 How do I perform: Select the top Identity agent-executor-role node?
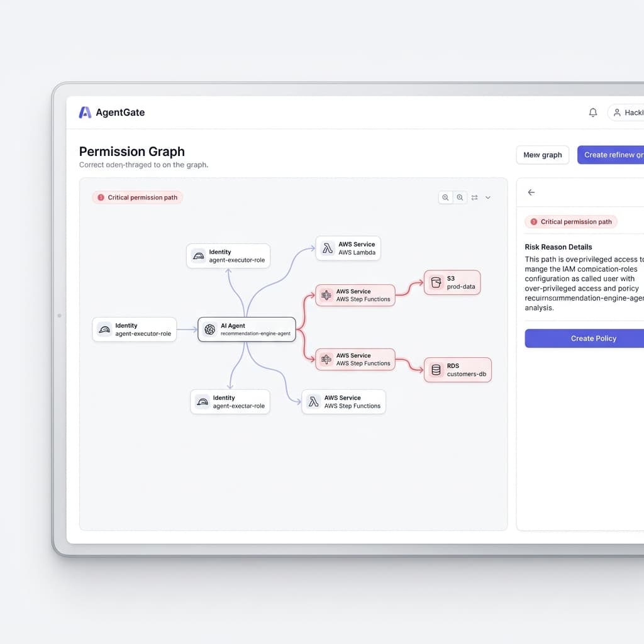pos(228,256)
